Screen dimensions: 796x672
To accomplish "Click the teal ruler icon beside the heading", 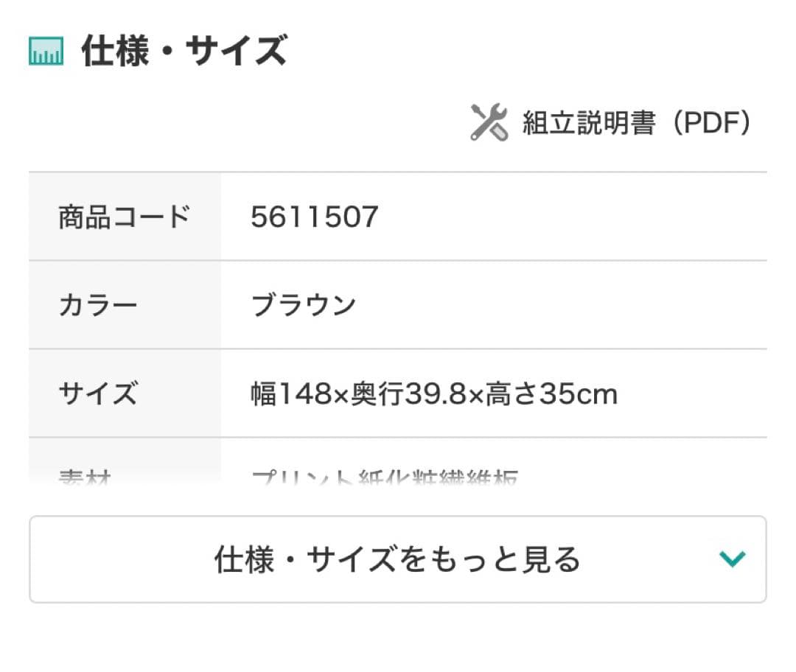I will [x=46, y=52].
